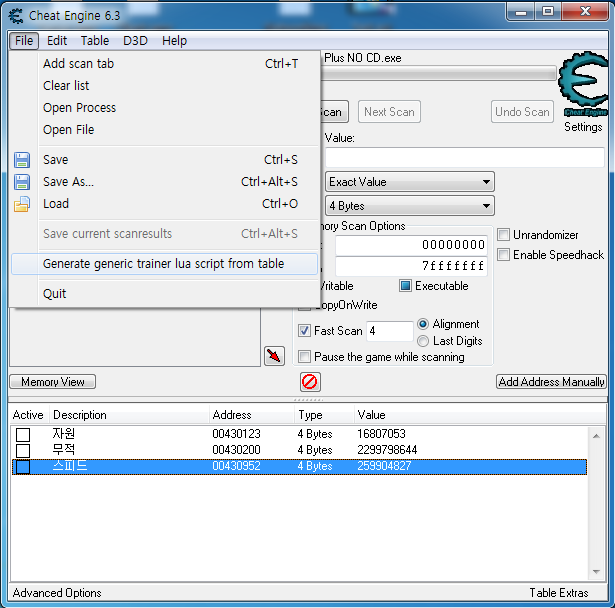
Task: Click the red no-entry stop icon
Action: tap(310, 382)
